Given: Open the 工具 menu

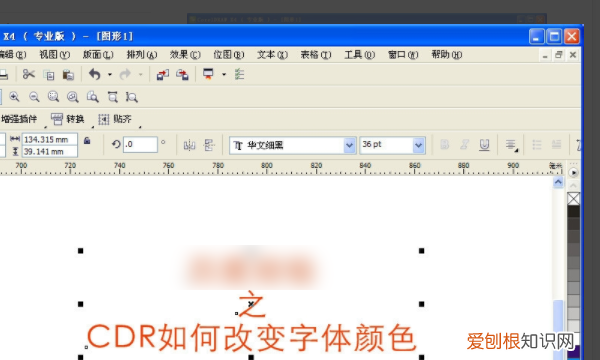Looking at the screenshot, I should click(x=359, y=55).
